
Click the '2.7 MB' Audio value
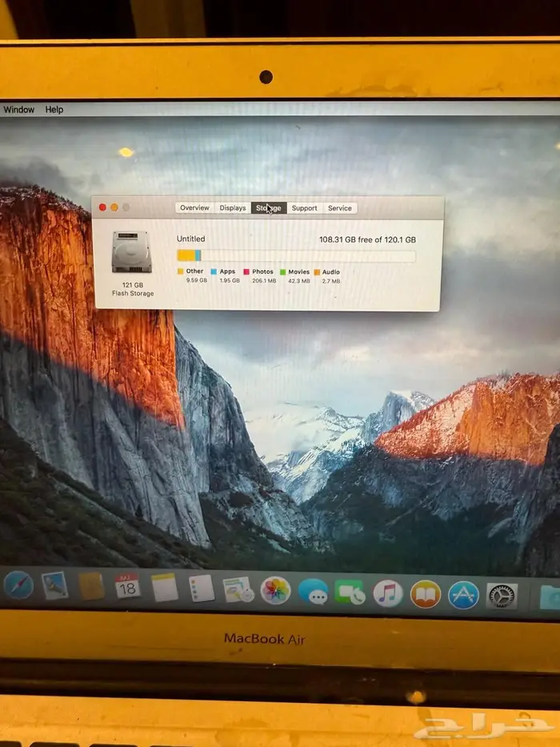[331, 281]
